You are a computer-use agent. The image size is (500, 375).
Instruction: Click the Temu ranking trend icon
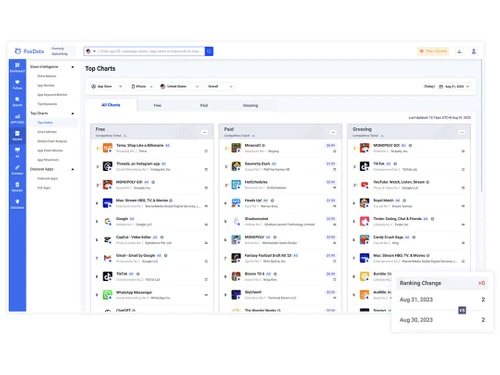click(206, 151)
